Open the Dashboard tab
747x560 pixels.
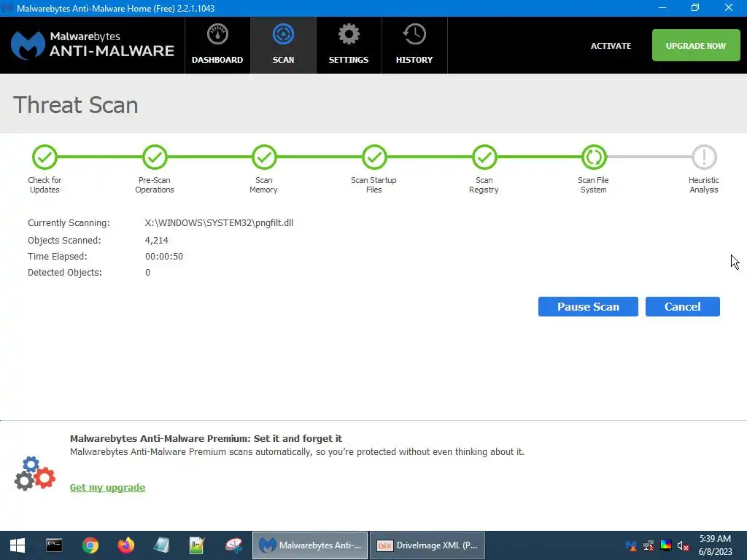pyautogui.click(x=217, y=45)
